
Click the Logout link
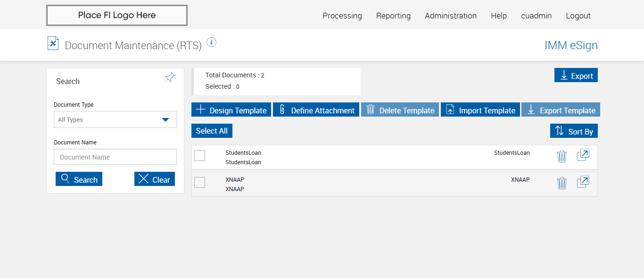tap(578, 16)
